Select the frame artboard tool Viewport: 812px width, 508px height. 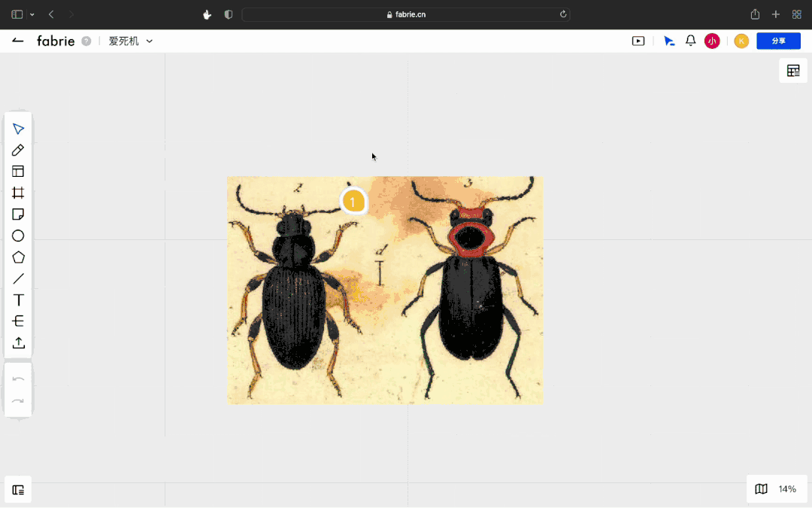click(x=18, y=193)
